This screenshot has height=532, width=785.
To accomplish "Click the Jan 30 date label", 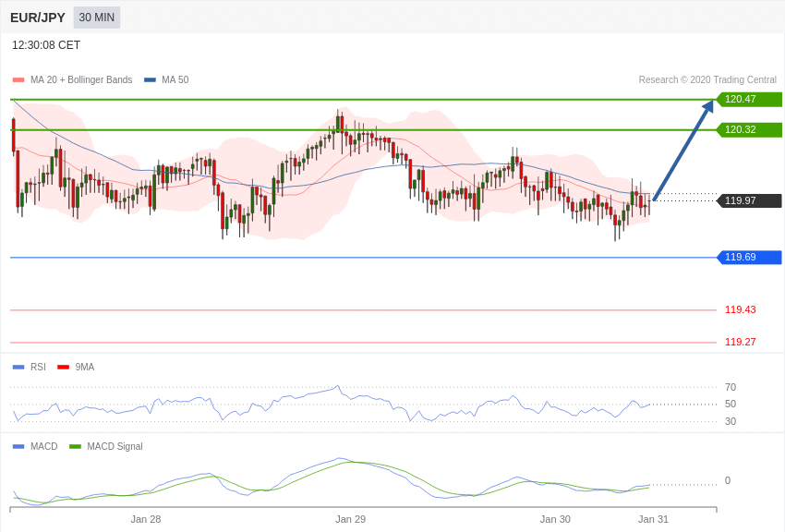I will click(x=555, y=519).
